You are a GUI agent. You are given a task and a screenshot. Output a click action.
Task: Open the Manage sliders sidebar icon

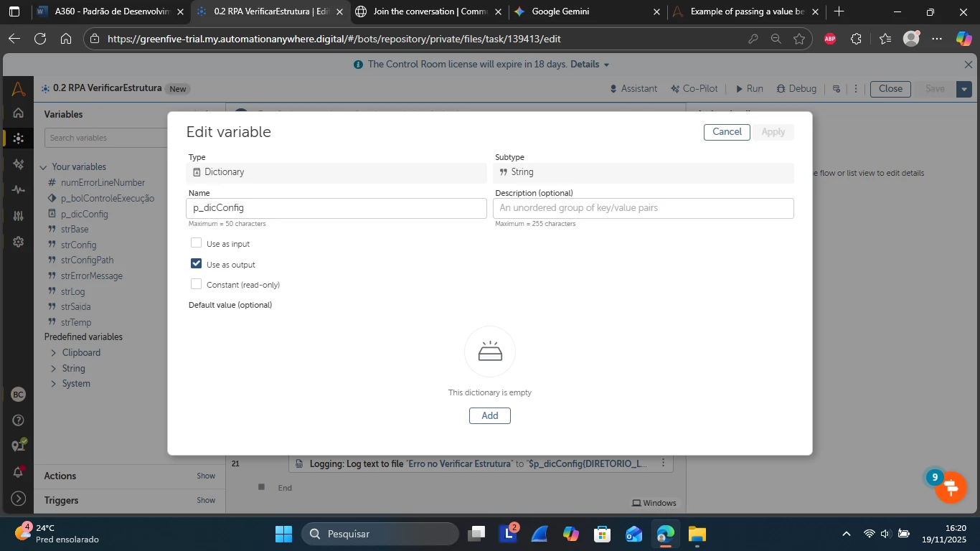point(19,216)
